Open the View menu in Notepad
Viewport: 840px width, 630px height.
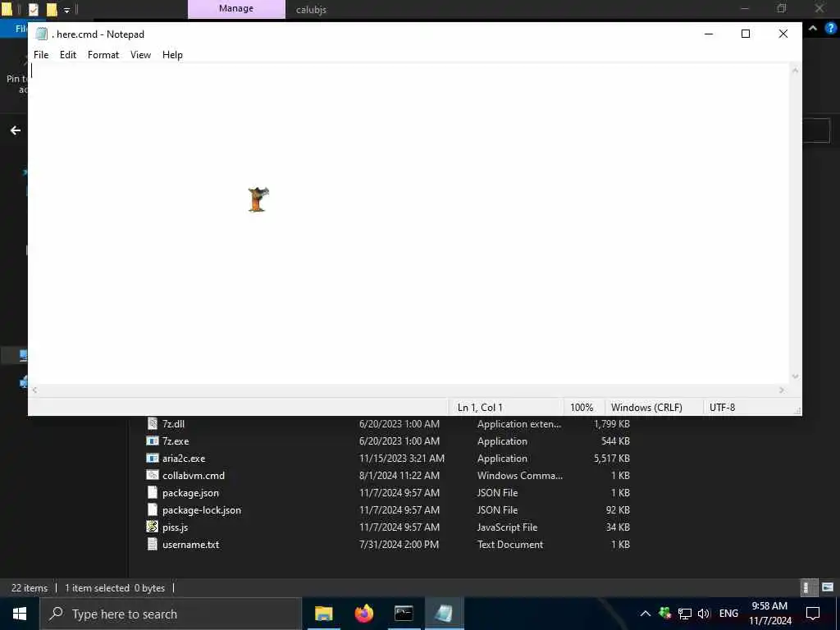pyautogui.click(x=140, y=55)
